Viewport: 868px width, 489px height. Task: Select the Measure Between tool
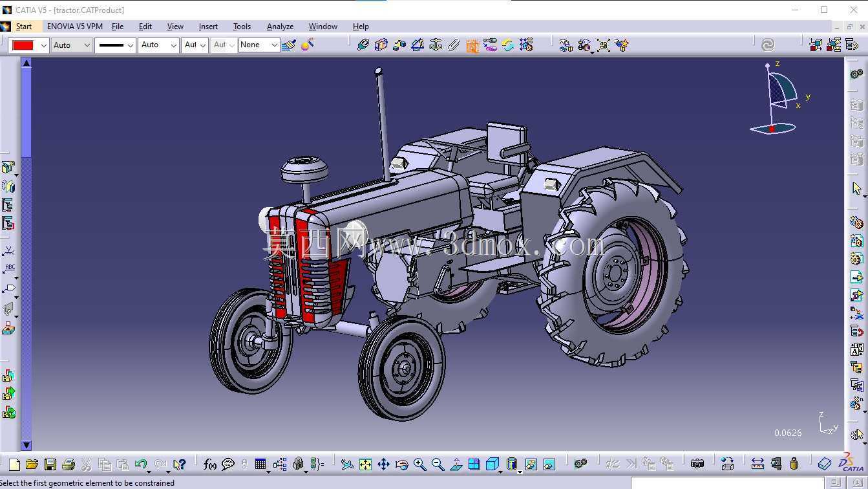[x=757, y=464]
